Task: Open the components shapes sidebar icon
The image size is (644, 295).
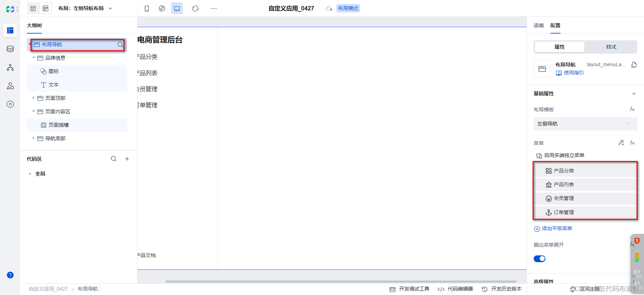Action: [x=10, y=86]
